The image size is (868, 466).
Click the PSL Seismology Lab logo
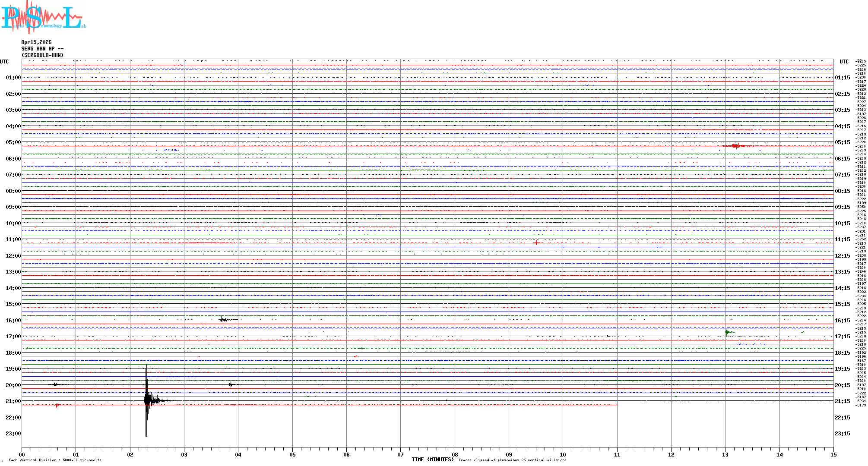point(43,16)
